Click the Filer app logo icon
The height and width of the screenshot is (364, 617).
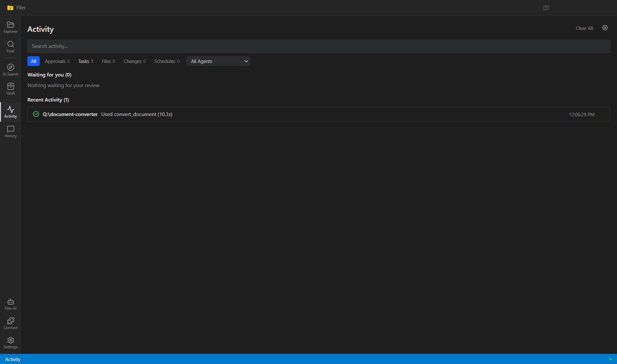click(x=10, y=8)
